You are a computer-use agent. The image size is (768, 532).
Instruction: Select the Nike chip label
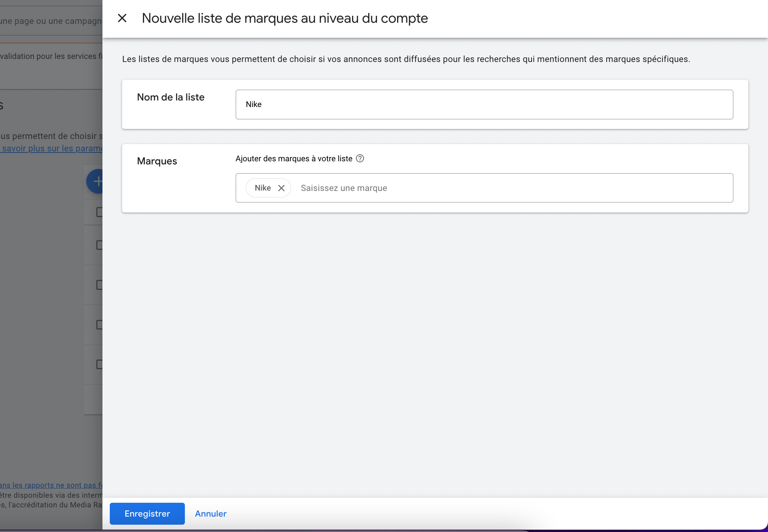tap(263, 188)
